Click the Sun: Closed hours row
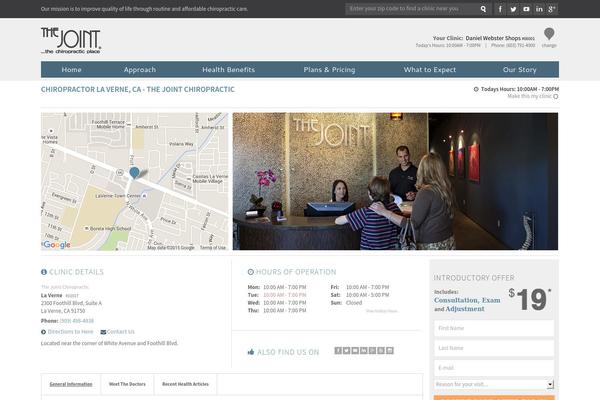This screenshot has width=600, height=400. coord(346,303)
